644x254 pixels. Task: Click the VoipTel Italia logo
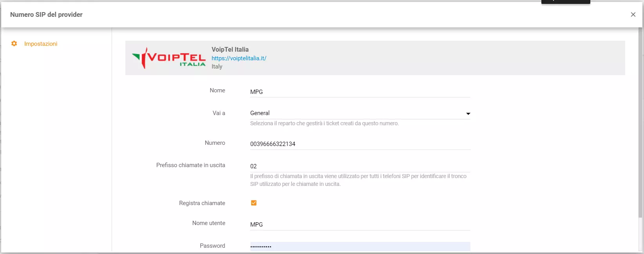click(169, 58)
